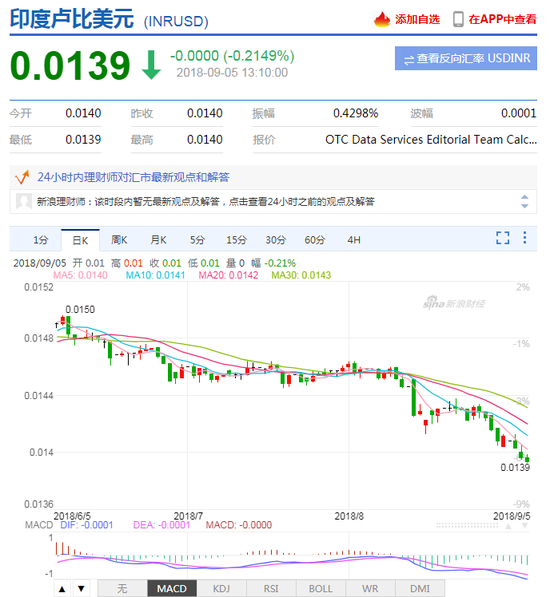
Task: Click the 0.0150 high price marker
Action: click(x=80, y=310)
